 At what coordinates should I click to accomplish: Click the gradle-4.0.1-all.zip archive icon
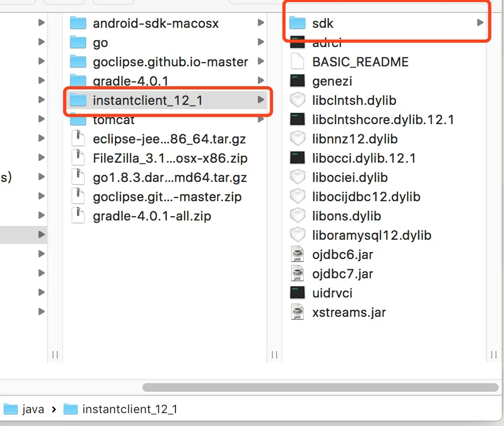[x=79, y=216]
